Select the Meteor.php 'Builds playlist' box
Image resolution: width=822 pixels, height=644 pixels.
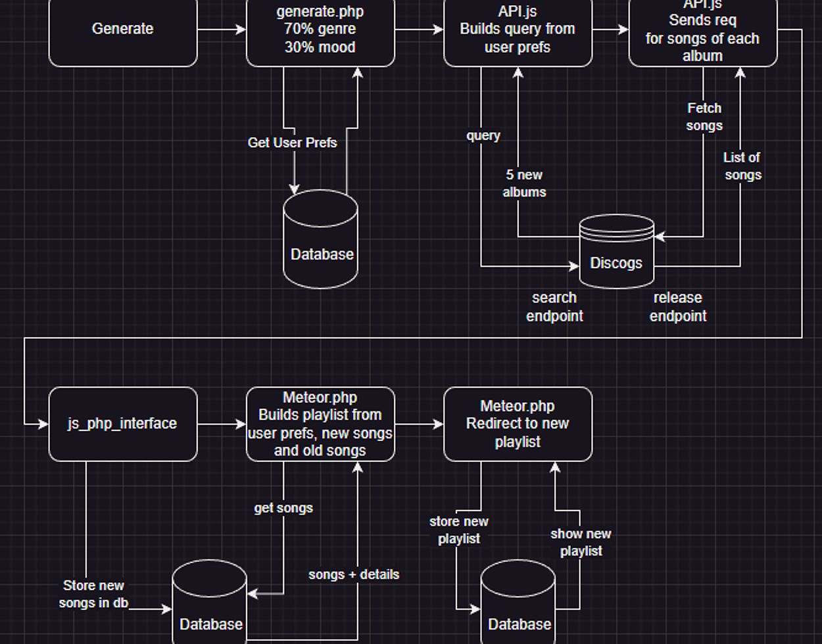pos(320,424)
